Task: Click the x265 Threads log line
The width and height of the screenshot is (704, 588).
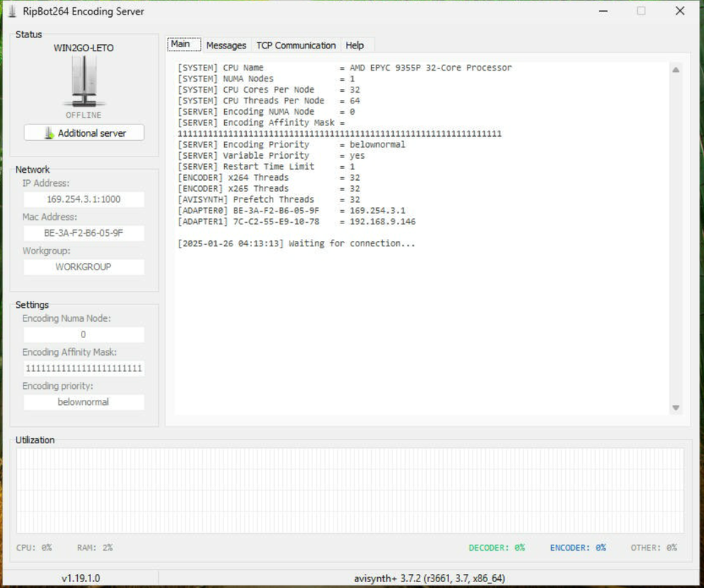Action: pos(268,189)
